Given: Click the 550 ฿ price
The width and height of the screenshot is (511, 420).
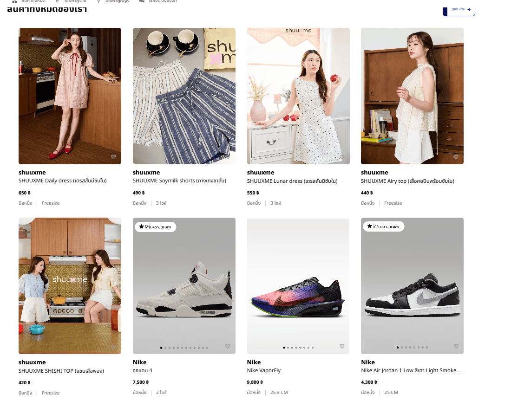Looking at the screenshot, I should click(x=253, y=193).
